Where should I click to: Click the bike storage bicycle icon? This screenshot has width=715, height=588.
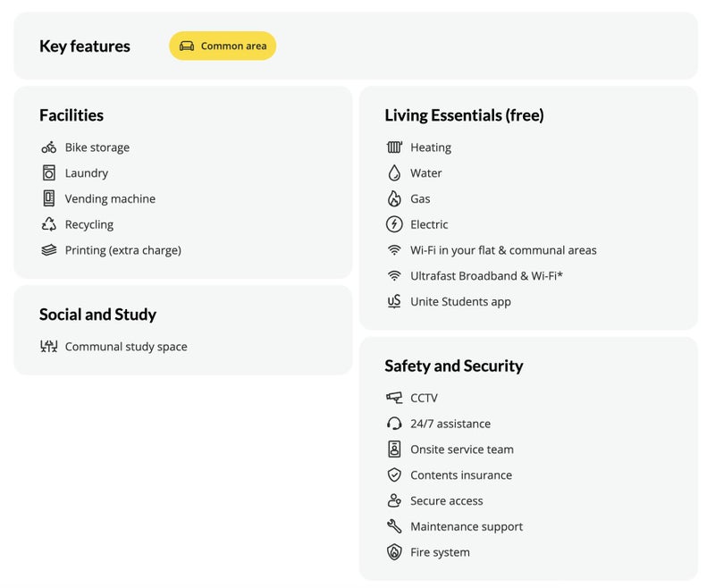[49, 147]
